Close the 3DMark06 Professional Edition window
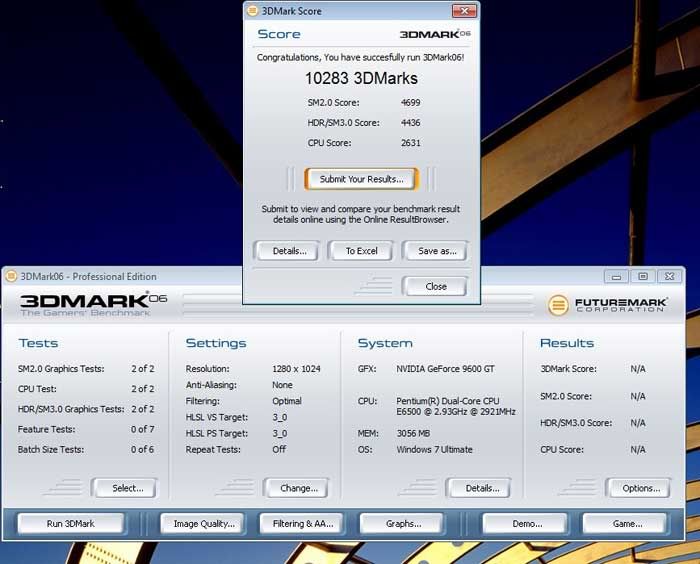700x564 pixels. pos(670,276)
